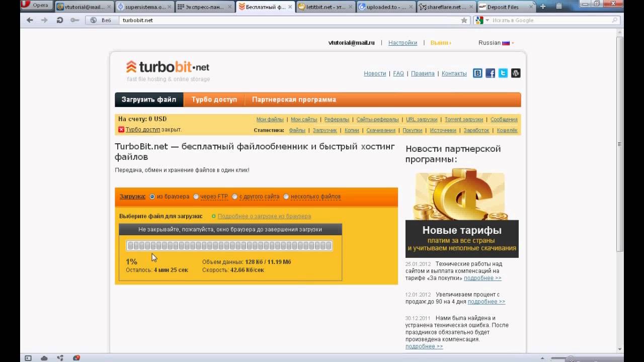This screenshot has width=644, height=362.
Task: Open the Заработок statistics link
Action: (476, 130)
